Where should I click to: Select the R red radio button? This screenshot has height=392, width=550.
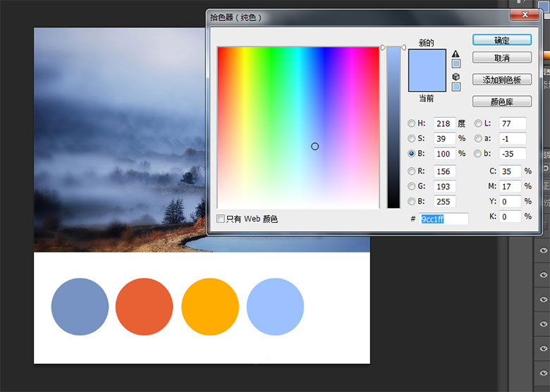point(412,171)
